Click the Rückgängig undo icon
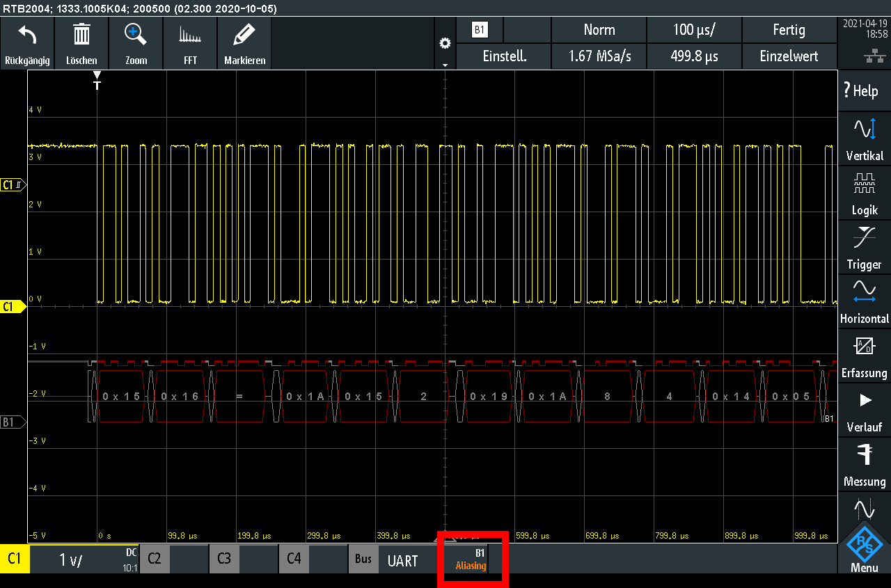891x588 pixels. pyautogui.click(x=27, y=43)
